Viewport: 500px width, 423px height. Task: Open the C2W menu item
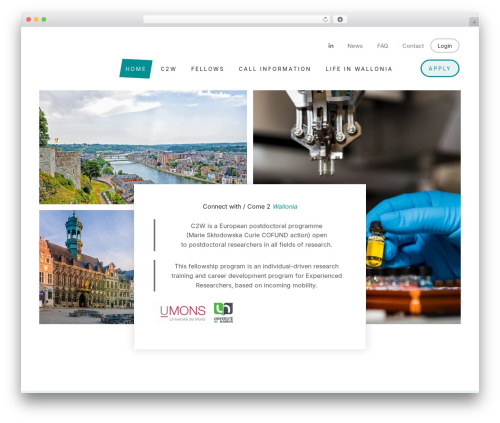(x=168, y=69)
